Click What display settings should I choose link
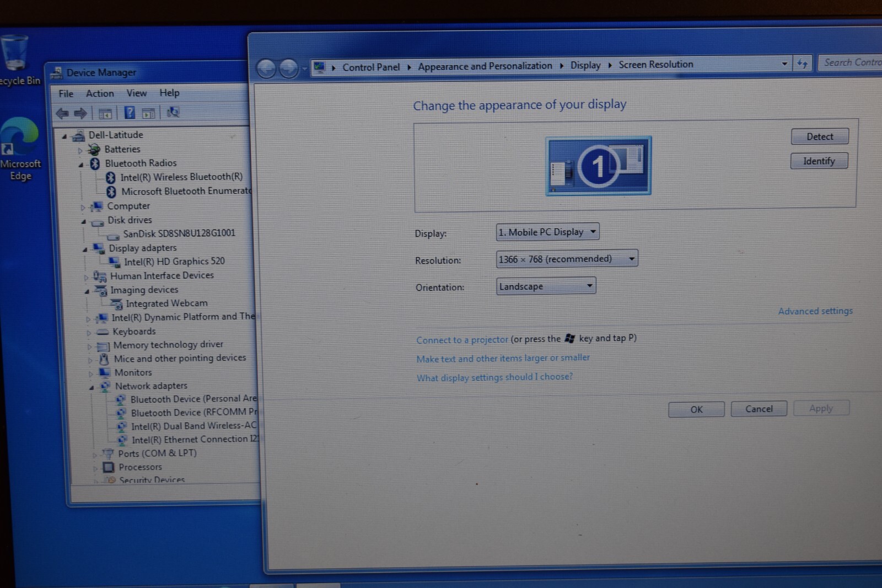 click(x=494, y=377)
